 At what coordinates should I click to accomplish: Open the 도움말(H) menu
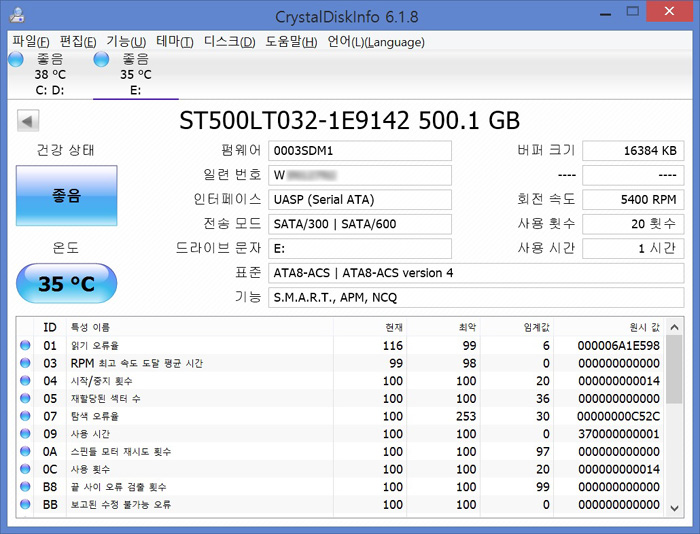pyautogui.click(x=291, y=42)
